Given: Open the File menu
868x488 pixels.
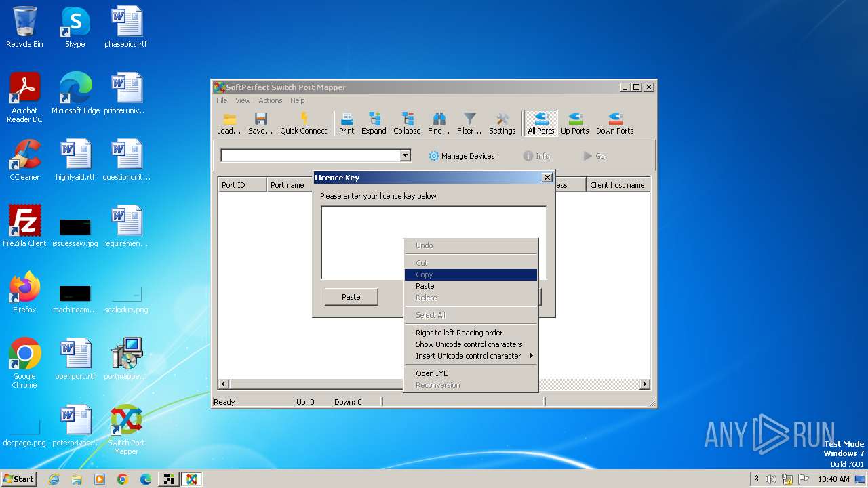Looking at the screenshot, I should [x=222, y=100].
